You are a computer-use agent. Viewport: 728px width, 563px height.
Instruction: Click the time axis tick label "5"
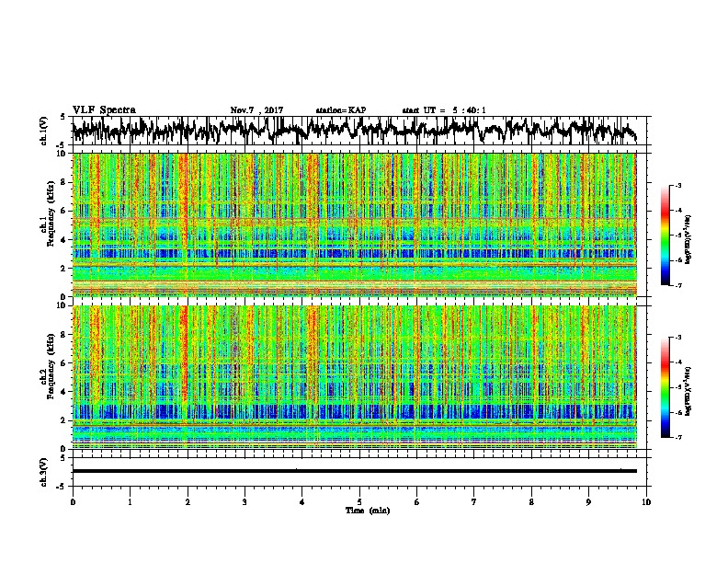pyautogui.click(x=359, y=502)
